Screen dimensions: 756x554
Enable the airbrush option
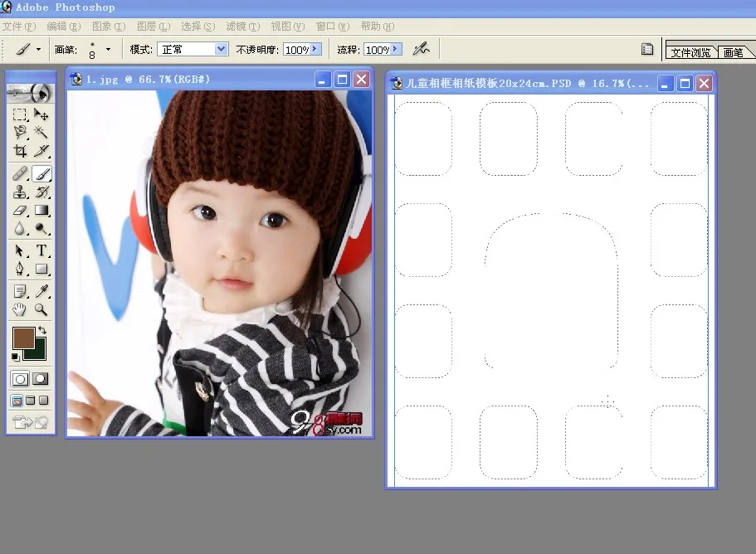421,49
